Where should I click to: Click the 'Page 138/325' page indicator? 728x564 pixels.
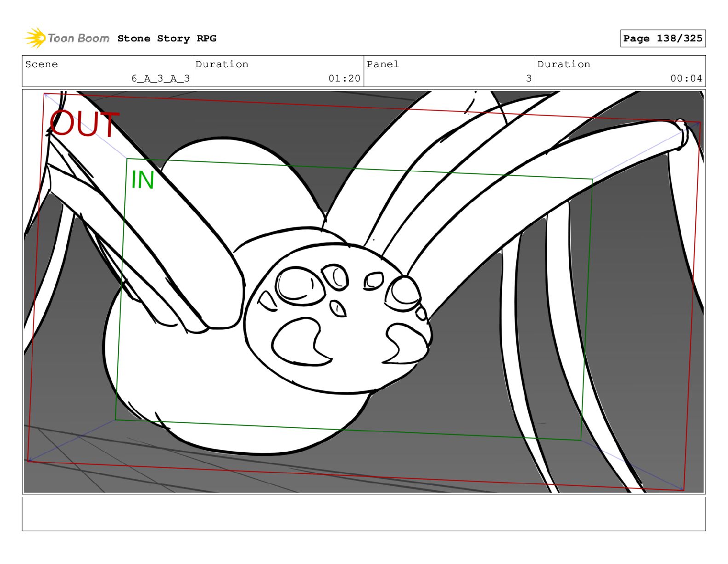663,39
